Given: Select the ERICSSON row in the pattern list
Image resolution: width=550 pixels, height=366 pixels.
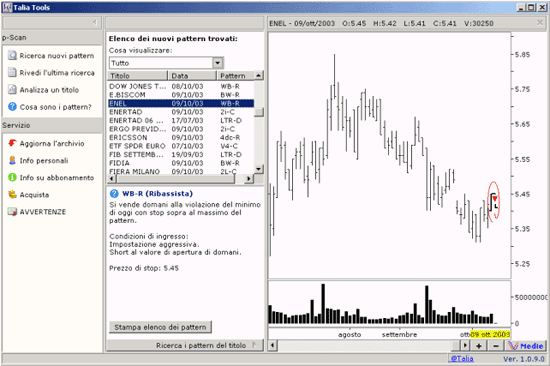Looking at the screenshot, I should point(181,138).
